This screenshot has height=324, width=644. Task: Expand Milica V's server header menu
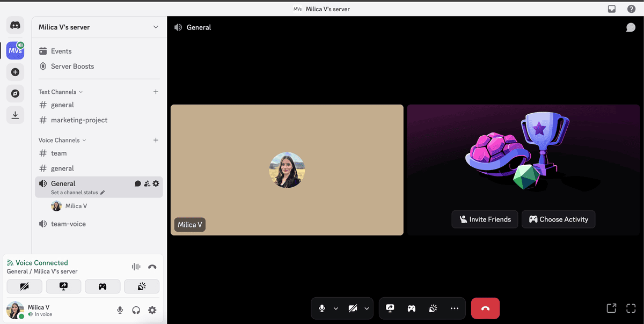(x=99, y=27)
